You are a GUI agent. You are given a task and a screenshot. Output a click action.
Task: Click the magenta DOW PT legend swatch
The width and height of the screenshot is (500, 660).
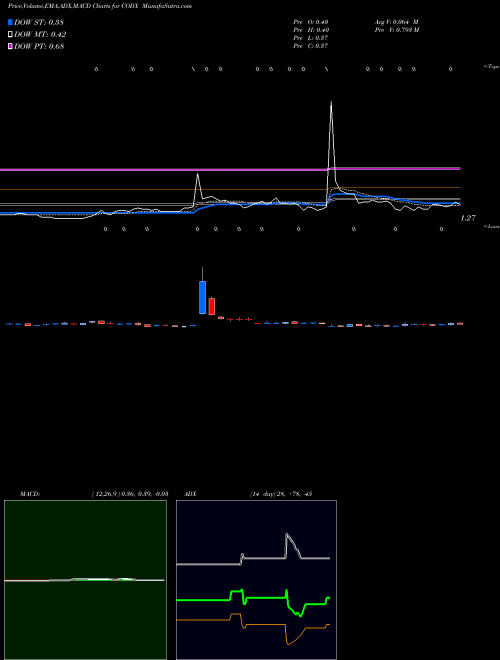(x=10, y=46)
